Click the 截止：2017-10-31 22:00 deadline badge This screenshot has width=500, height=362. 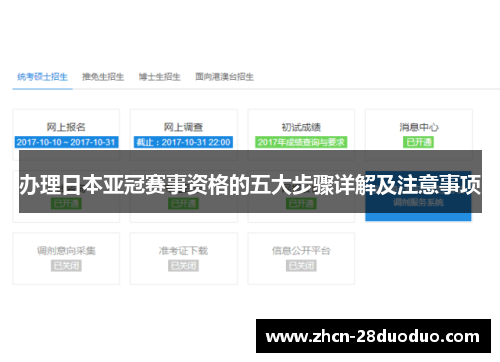(183, 142)
